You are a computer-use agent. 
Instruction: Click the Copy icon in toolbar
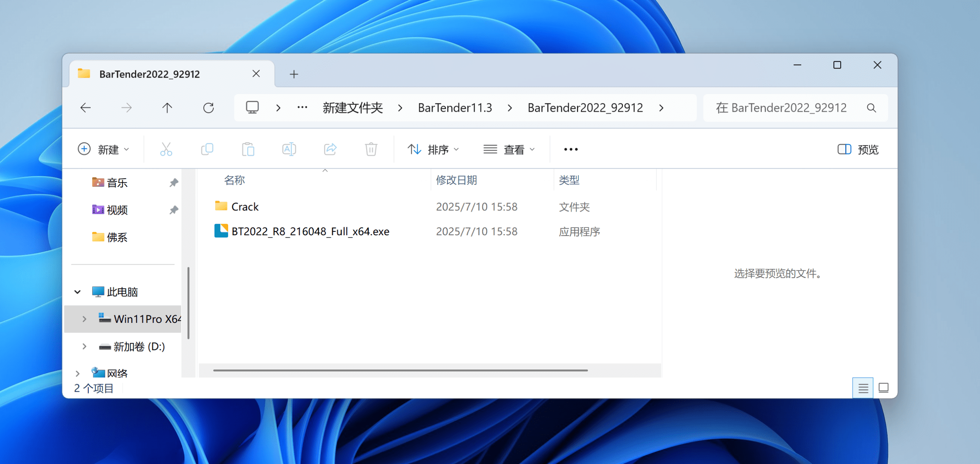[207, 149]
